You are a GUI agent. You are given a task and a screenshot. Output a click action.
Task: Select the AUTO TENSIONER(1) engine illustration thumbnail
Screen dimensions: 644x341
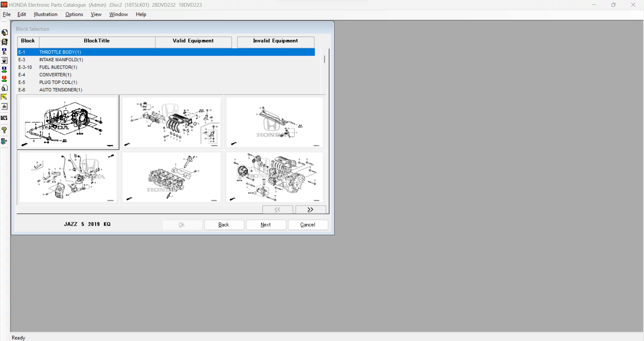click(275, 177)
